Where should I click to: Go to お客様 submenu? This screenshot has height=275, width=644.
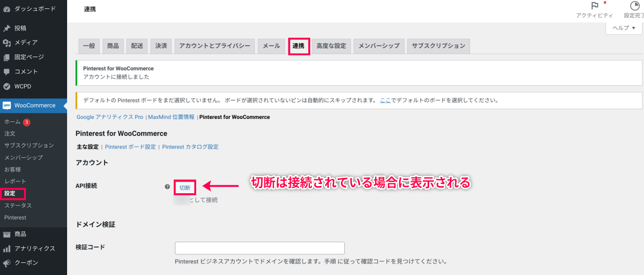[12, 170]
